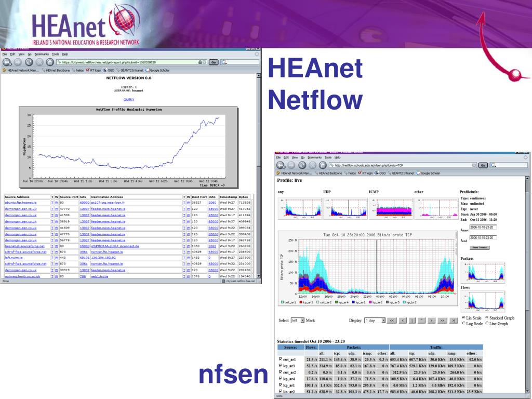This screenshot has width=532, height=399.
Task: Open Display 1 day dropdown
Action: click(x=375, y=320)
